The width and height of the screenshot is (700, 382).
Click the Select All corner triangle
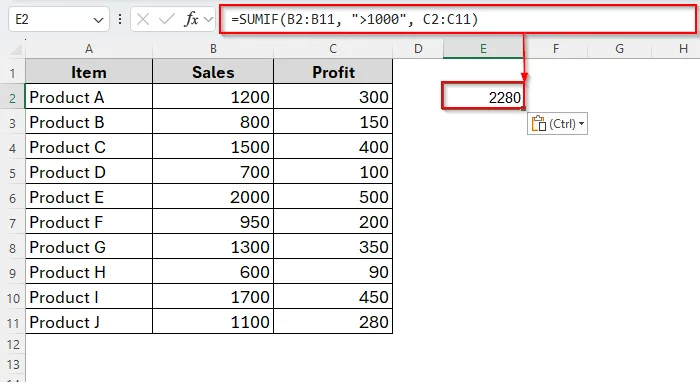[x=17, y=49]
